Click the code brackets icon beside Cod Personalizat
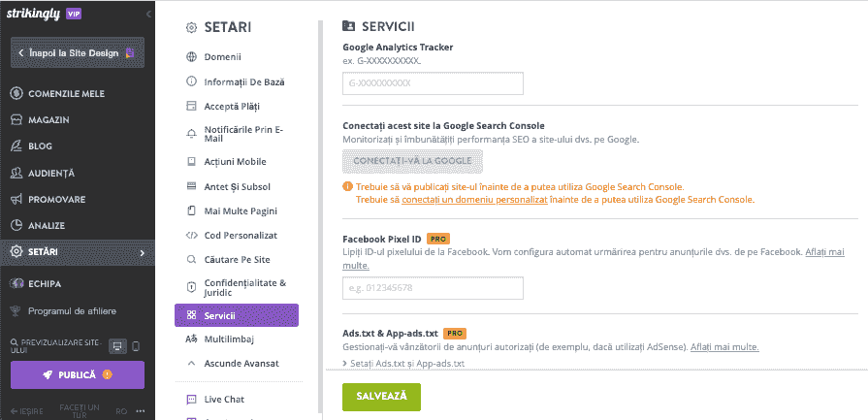868x420 pixels. (x=191, y=235)
